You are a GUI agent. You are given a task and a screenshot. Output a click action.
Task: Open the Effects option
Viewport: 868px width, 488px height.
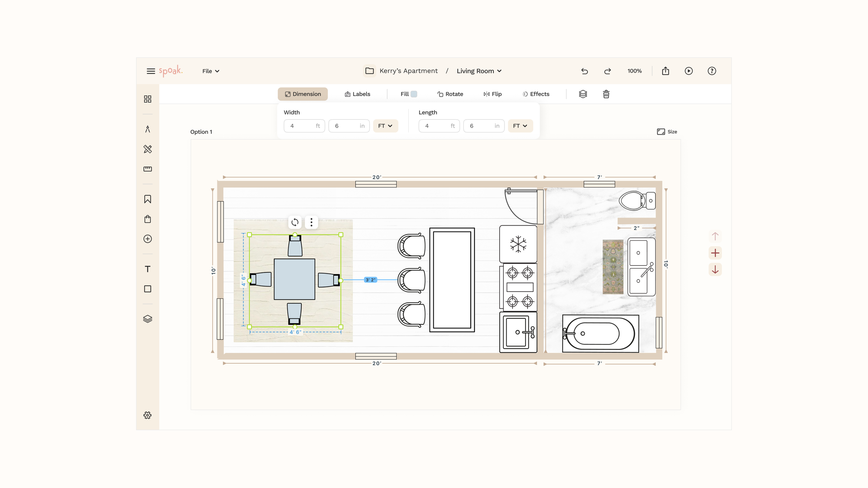tap(536, 94)
